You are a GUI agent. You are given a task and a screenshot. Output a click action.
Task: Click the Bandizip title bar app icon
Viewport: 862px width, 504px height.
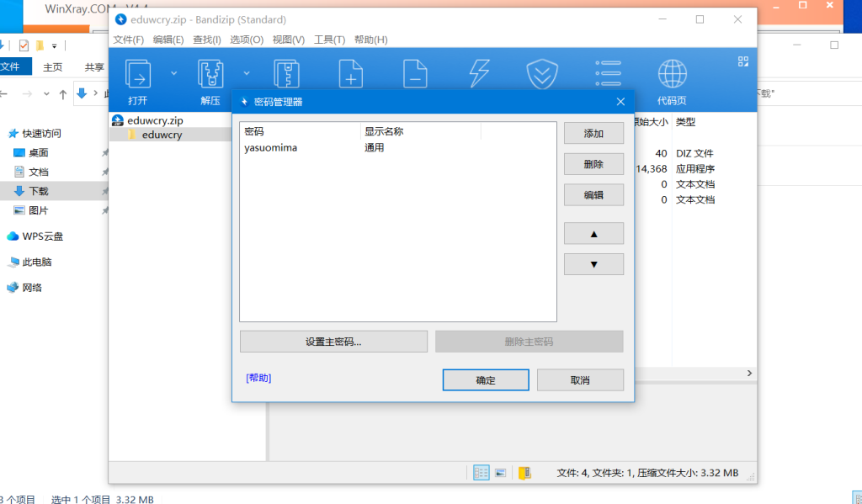(120, 20)
